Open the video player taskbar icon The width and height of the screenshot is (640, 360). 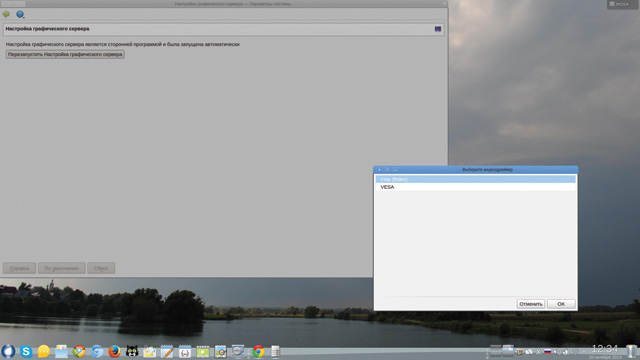(202, 351)
